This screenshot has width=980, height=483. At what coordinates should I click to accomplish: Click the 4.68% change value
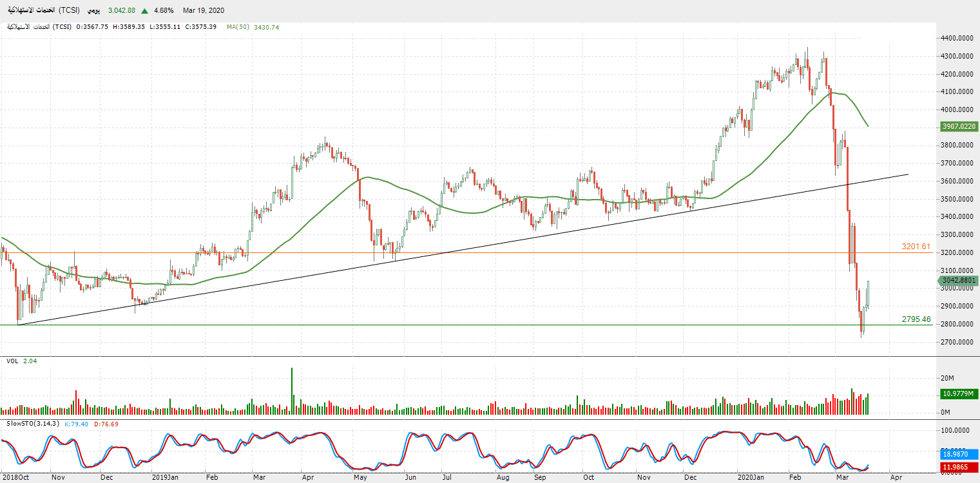[164, 10]
